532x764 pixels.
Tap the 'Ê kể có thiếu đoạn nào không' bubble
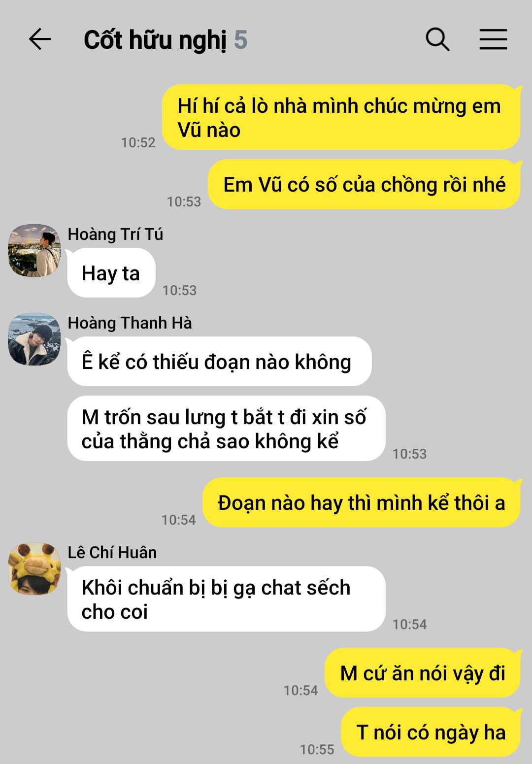pos(219,362)
